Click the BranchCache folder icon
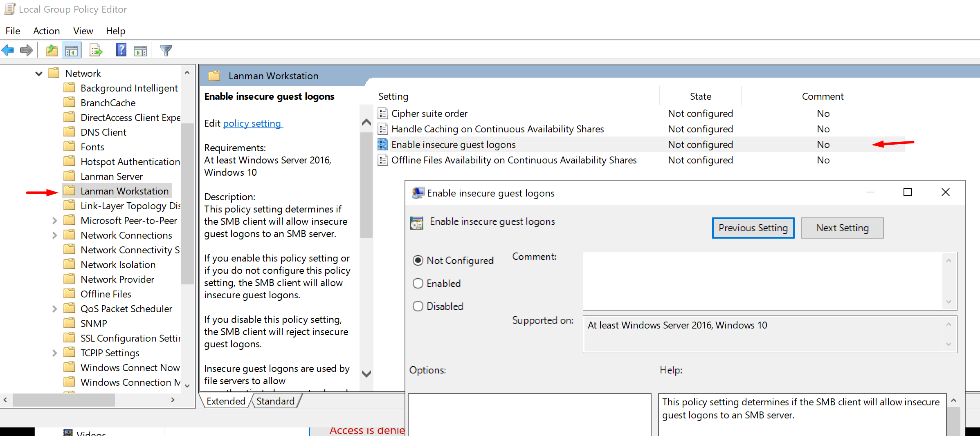The width and height of the screenshot is (980, 436). click(70, 102)
